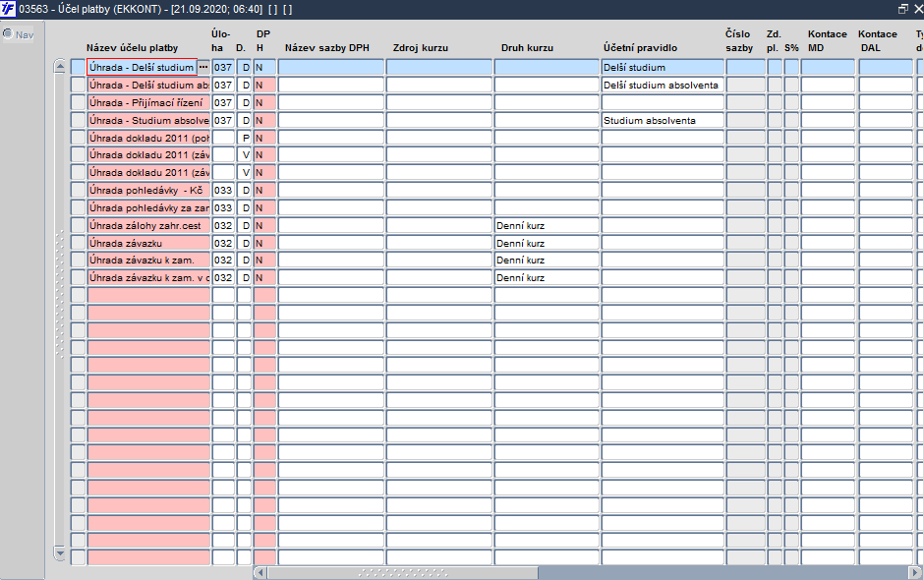
Task: Click the Zdroj kurzu column header
Action: coord(420,48)
